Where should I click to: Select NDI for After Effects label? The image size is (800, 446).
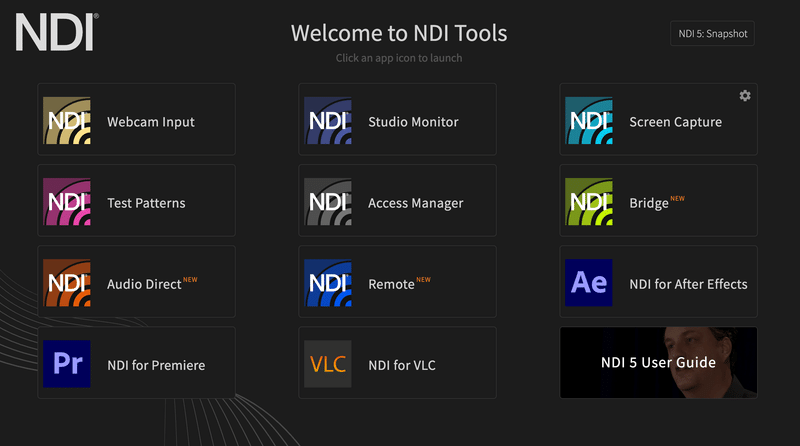[x=688, y=284]
